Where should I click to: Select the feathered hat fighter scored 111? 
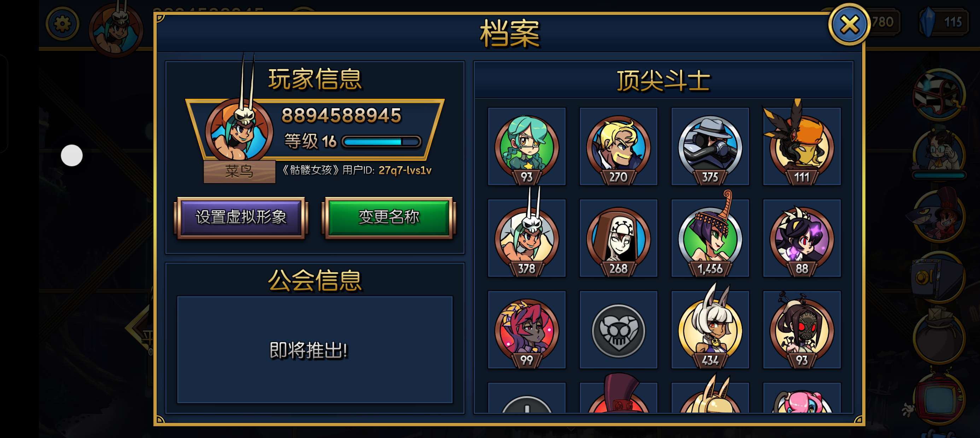tap(801, 147)
